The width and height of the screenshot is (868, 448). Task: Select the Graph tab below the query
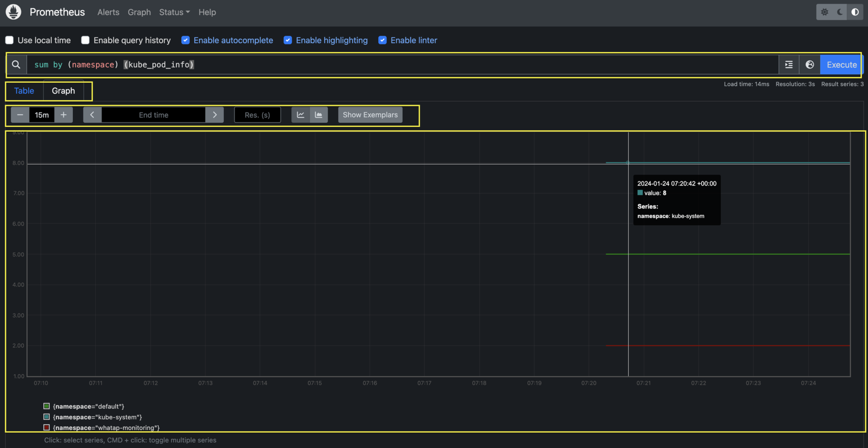click(63, 91)
